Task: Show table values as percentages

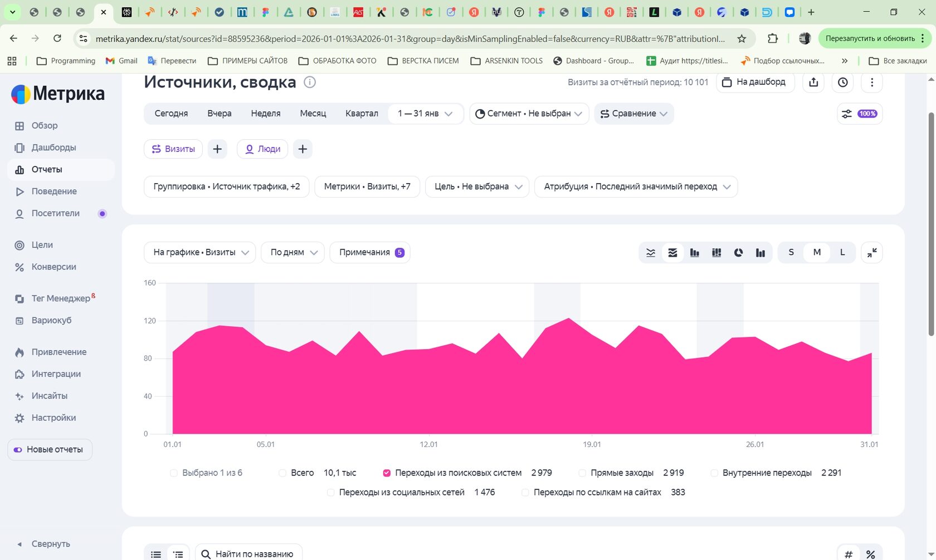Action: (x=870, y=554)
